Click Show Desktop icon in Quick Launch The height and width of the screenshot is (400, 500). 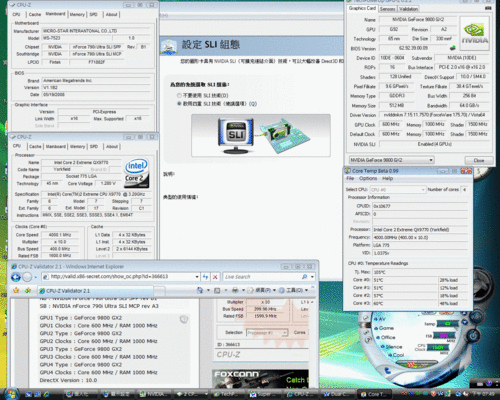point(29,394)
